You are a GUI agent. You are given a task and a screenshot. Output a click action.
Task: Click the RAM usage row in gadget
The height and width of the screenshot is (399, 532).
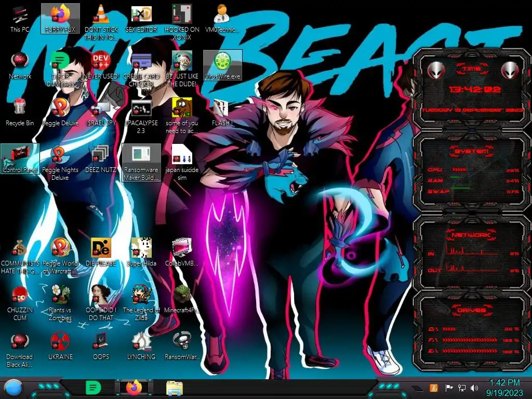(473, 180)
